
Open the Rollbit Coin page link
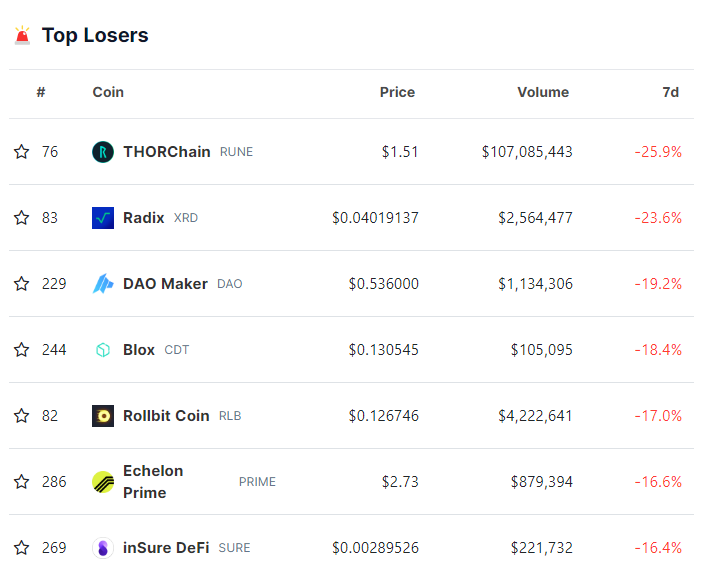[x=166, y=416]
